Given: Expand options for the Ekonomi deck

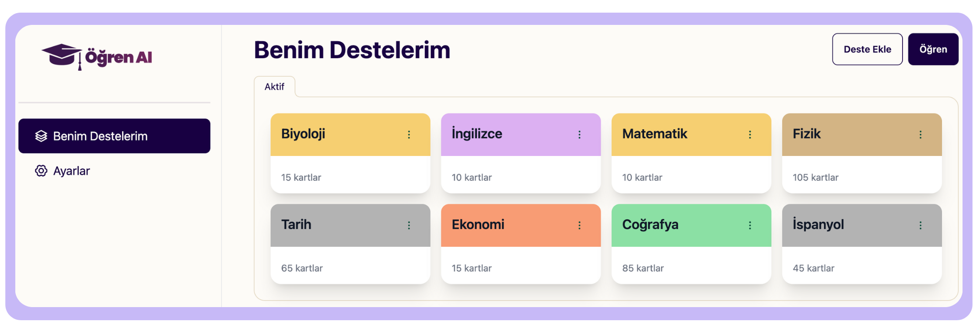Looking at the screenshot, I should point(579,225).
